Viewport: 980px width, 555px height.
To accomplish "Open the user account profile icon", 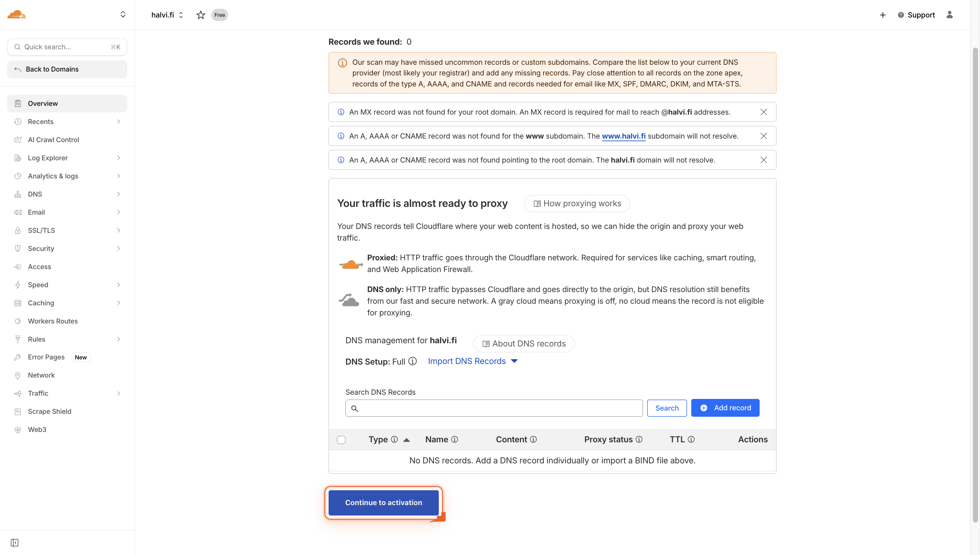I will coord(950,15).
